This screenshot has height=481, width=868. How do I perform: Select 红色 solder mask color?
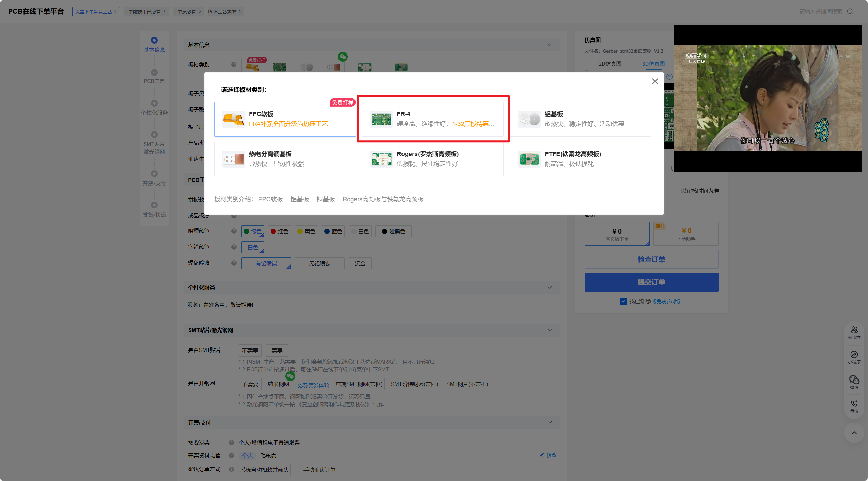click(279, 231)
